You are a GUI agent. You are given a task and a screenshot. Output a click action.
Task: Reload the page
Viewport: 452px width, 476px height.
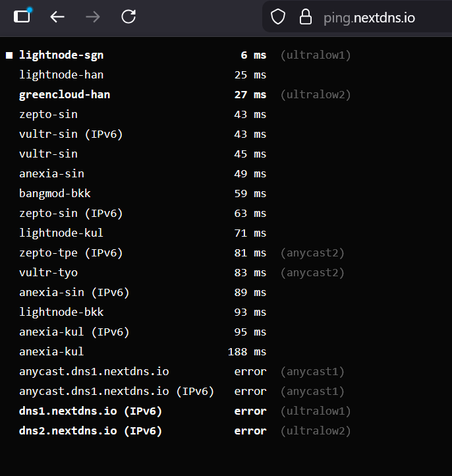(x=128, y=17)
